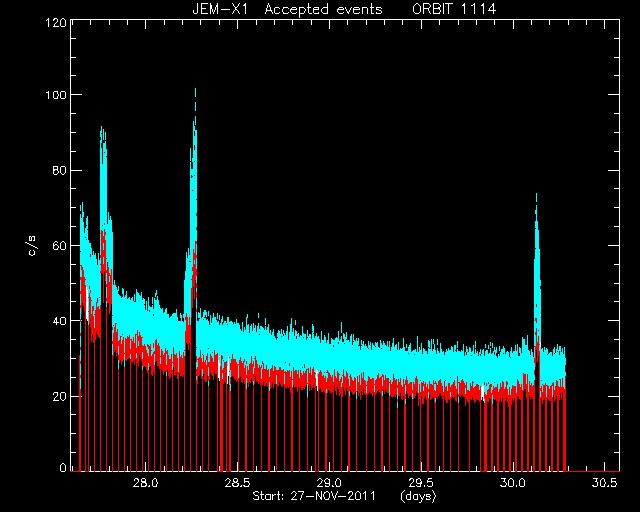Click the 'Start: 27-NOV-2011' label
The image size is (640, 512).
(x=313, y=496)
